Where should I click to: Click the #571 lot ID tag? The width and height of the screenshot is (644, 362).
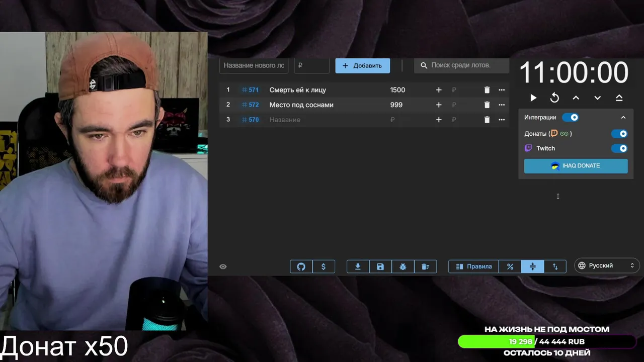click(250, 90)
